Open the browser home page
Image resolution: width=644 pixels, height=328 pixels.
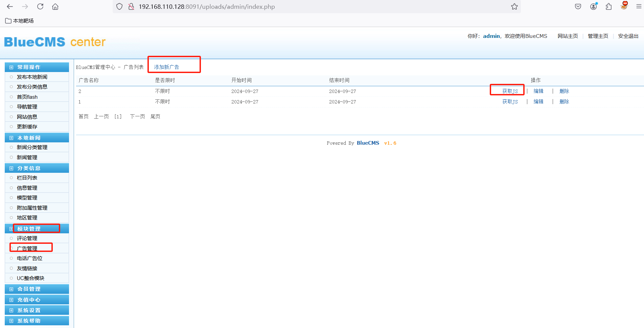click(x=55, y=6)
